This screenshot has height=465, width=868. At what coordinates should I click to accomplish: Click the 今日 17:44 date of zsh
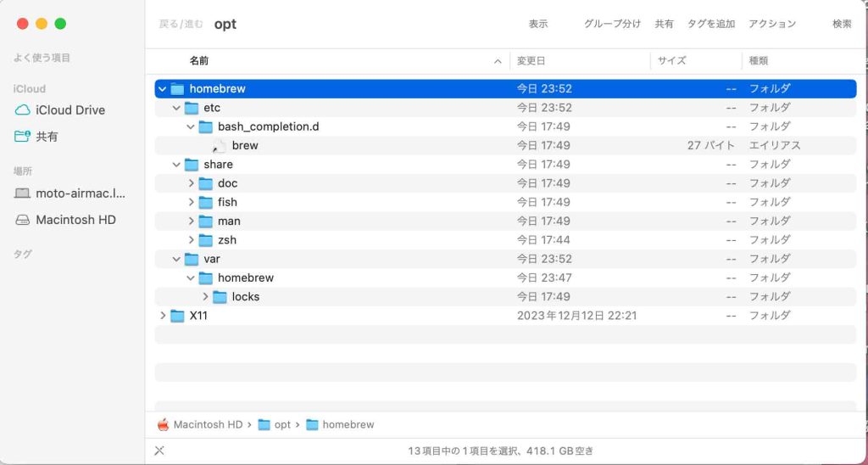(543, 240)
